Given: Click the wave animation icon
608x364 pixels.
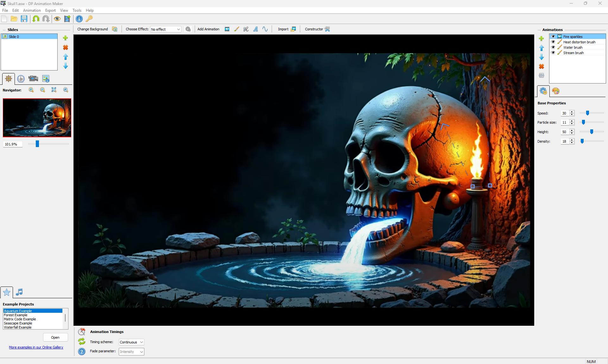Looking at the screenshot, I should (x=265, y=29).
